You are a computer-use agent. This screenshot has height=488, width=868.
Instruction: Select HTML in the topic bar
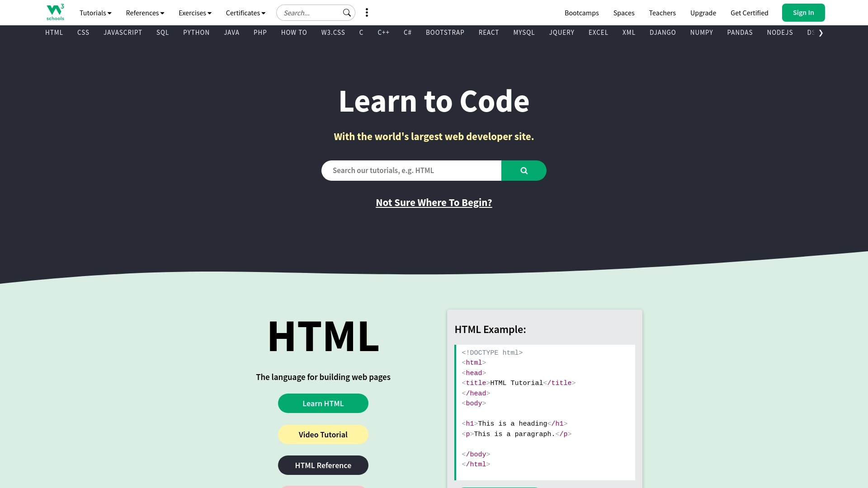click(x=54, y=33)
